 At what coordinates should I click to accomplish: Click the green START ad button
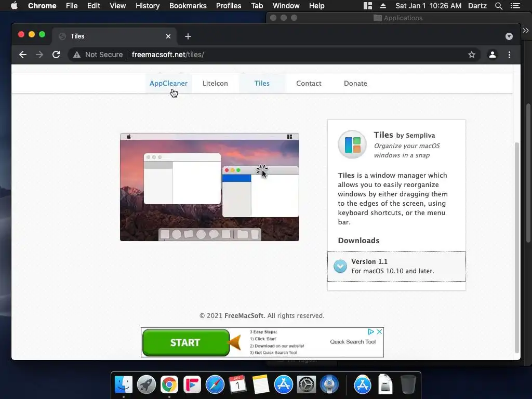click(x=186, y=342)
